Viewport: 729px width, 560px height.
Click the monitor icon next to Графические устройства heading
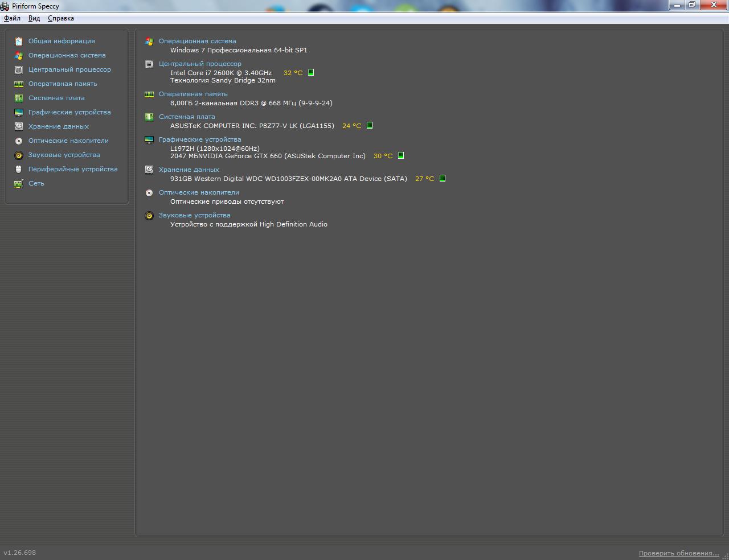pyautogui.click(x=149, y=139)
